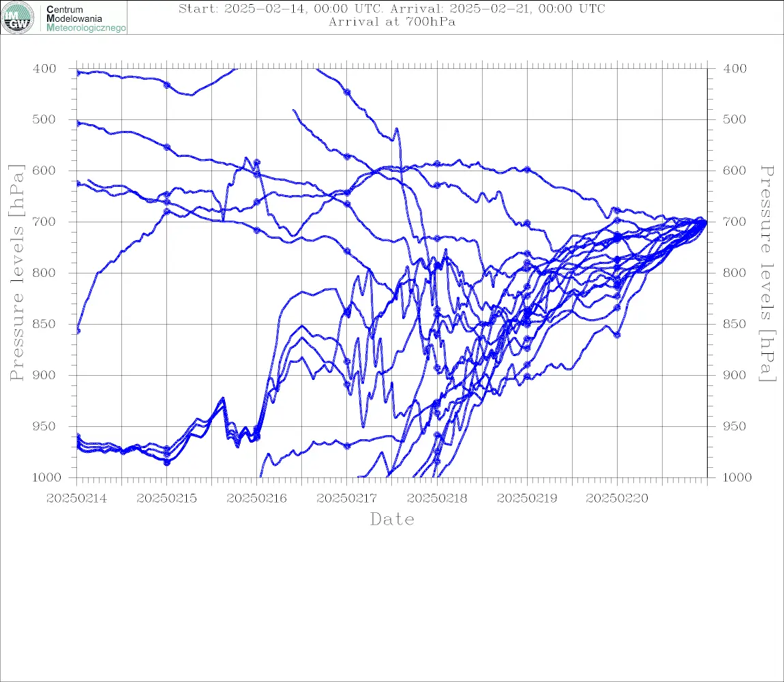Screen dimensions: 784x682
Task: Click right axis value 950
Action: (x=734, y=426)
